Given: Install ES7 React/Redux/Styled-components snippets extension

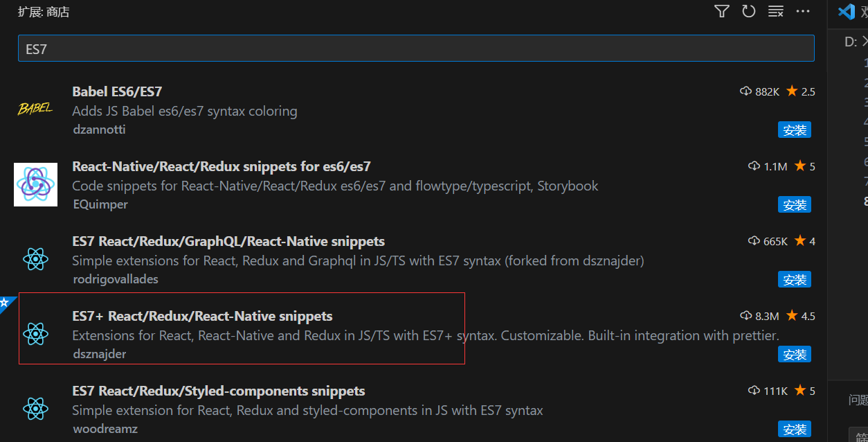Looking at the screenshot, I should [794, 429].
